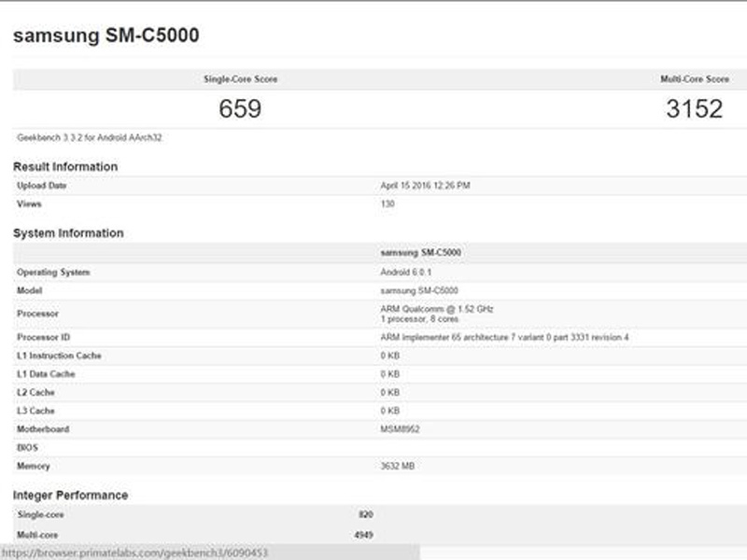Select the Multi-Core Score value 3152

(694, 108)
